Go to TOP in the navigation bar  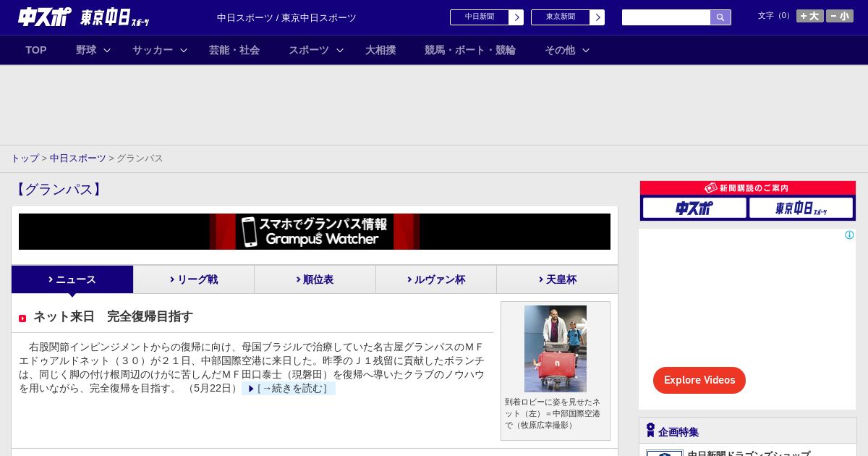click(x=36, y=50)
